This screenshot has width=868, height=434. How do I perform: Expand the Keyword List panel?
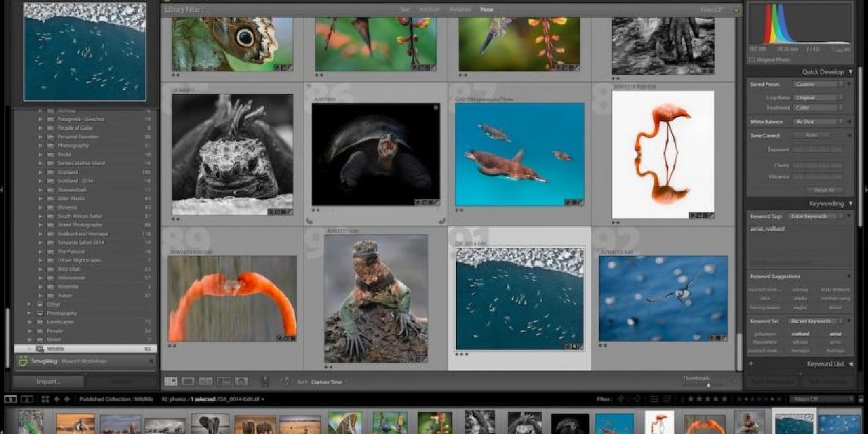(850, 364)
